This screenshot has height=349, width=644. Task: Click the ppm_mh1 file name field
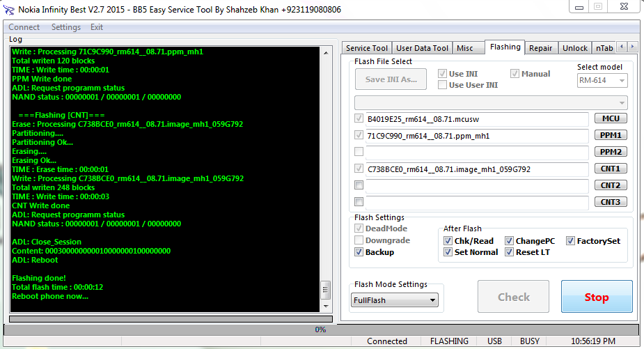(477, 136)
